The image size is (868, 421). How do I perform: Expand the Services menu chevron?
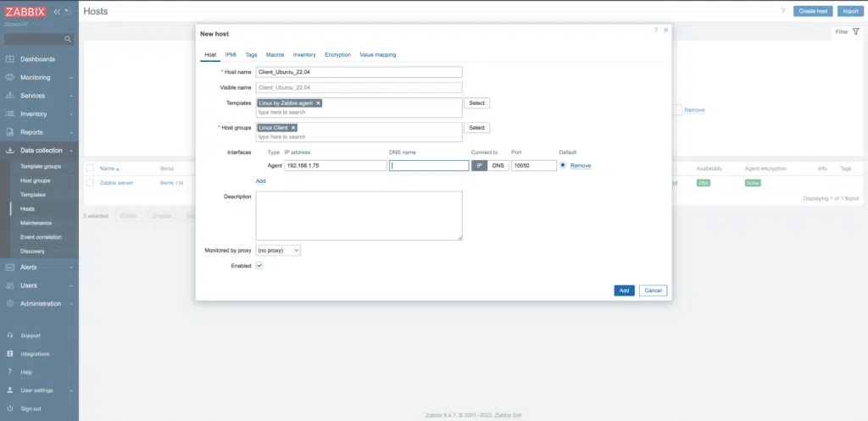click(71, 97)
